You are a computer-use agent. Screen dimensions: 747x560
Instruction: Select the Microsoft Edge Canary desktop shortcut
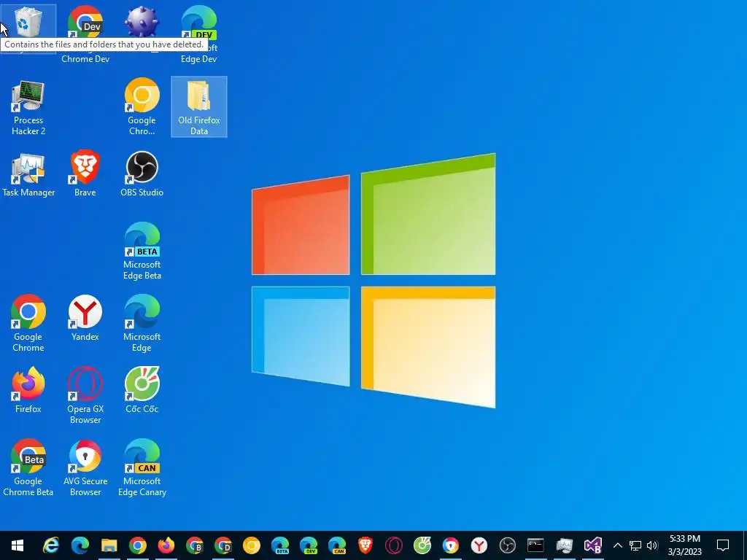pyautogui.click(x=142, y=468)
